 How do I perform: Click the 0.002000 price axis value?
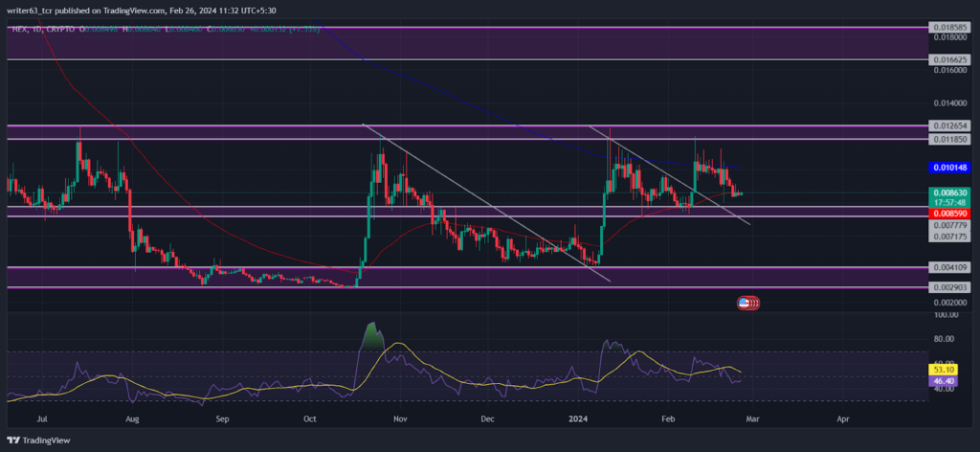coord(948,303)
